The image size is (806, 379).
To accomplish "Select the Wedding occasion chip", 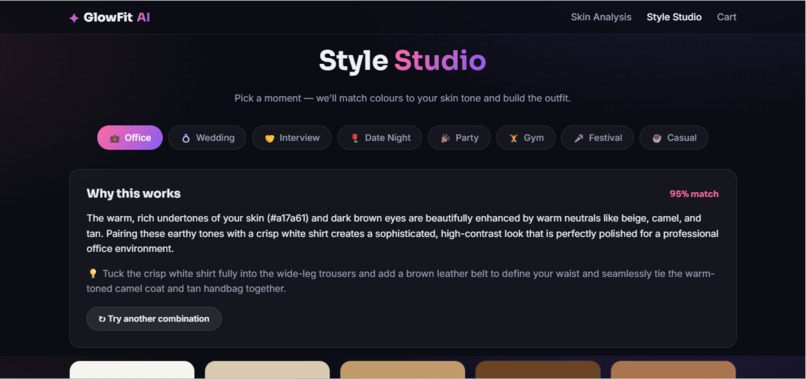I will click(207, 138).
